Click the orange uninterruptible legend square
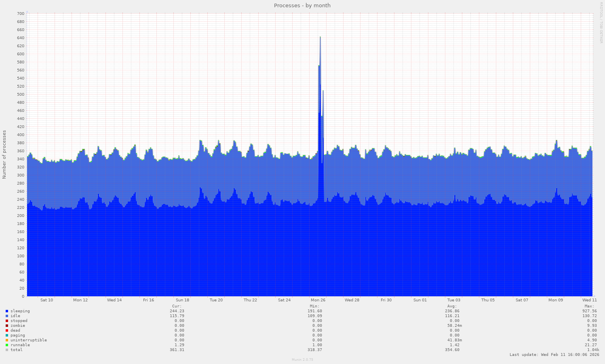605x364 pixels. tap(6, 340)
